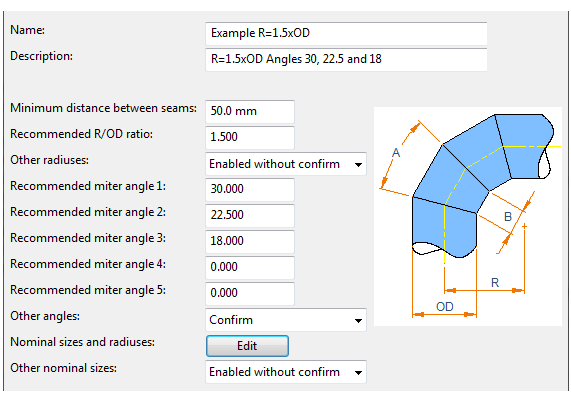Select the Recommended miter angle 3 field
Image resolution: width=571 pixels, height=401 pixels.
tap(250, 241)
